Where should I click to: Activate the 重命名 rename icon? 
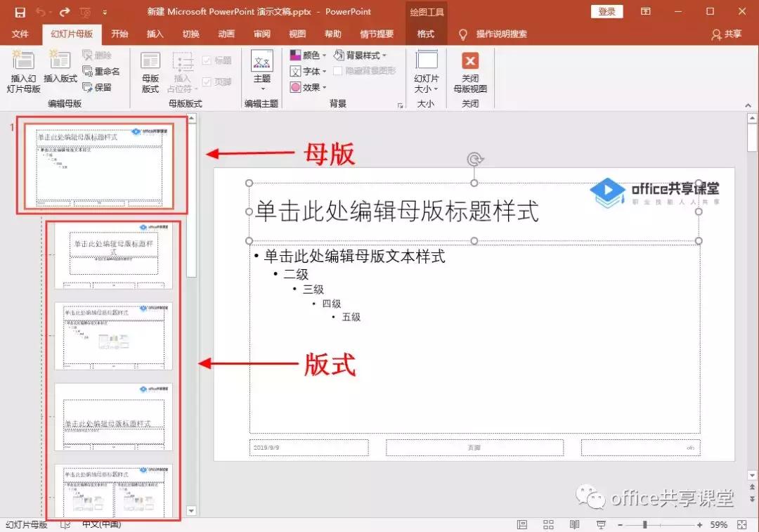[x=100, y=70]
